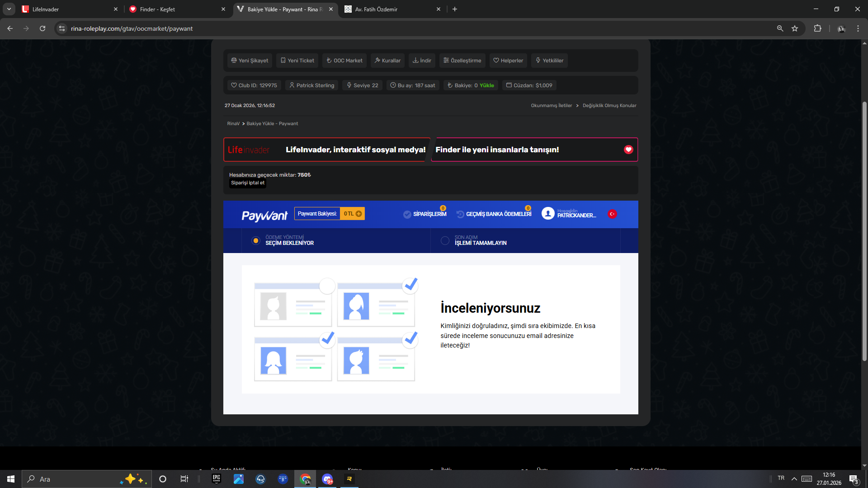
Task: Click the browser back arrow
Action: (10, 28)
